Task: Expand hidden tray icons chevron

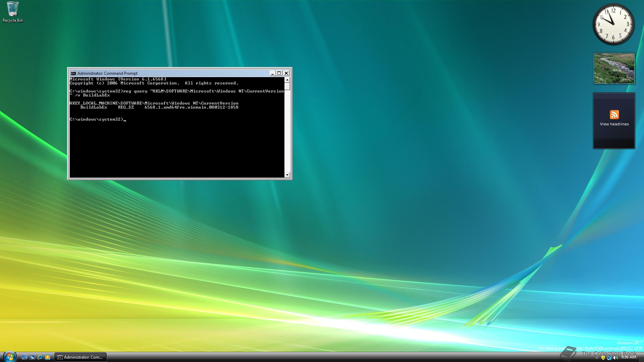Action: point(597,358)
